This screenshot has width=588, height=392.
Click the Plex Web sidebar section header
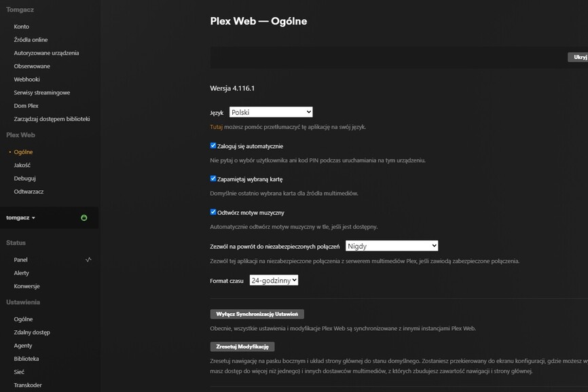click(20, 135)
